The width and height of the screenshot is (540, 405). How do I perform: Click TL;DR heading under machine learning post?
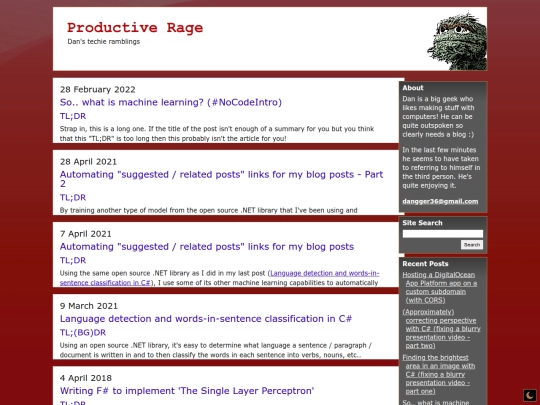[73, 116]
